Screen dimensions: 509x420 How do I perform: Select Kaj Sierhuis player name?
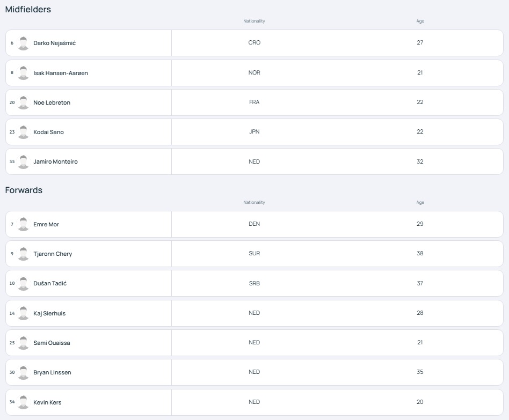(49, 313)
